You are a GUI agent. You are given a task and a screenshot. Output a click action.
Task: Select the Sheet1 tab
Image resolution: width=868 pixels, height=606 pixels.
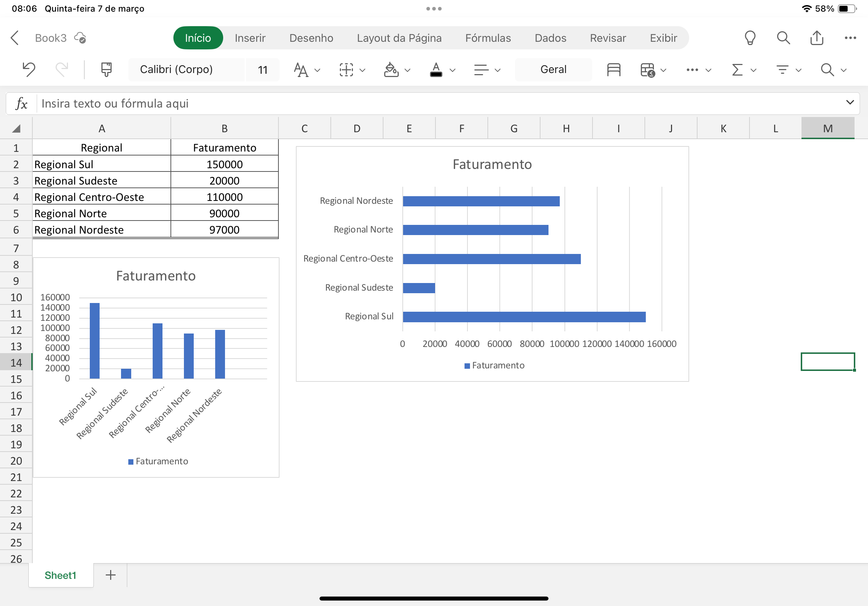[x=60, y=575]
